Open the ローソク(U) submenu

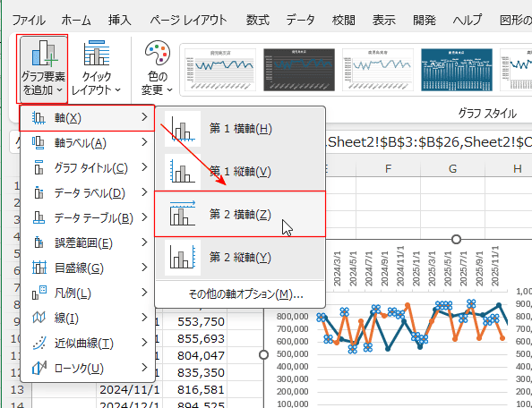pyautogui.click(x=87, y=369)
